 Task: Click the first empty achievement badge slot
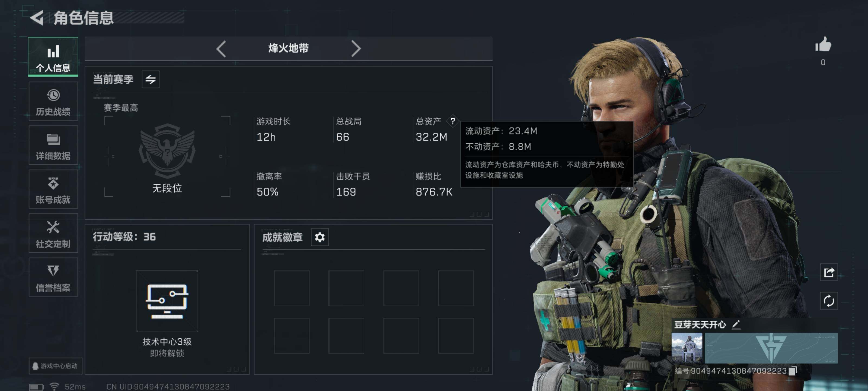[292, 288]
